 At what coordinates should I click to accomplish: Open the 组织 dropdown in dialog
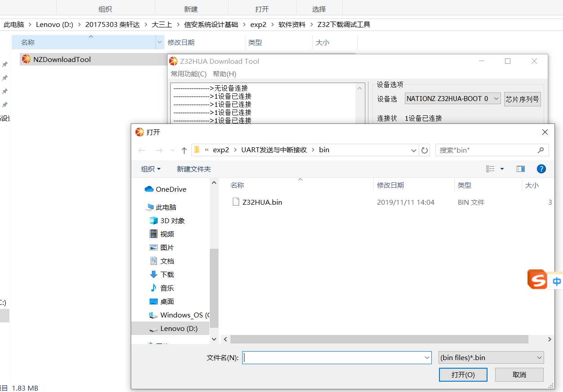coord(151,169)
